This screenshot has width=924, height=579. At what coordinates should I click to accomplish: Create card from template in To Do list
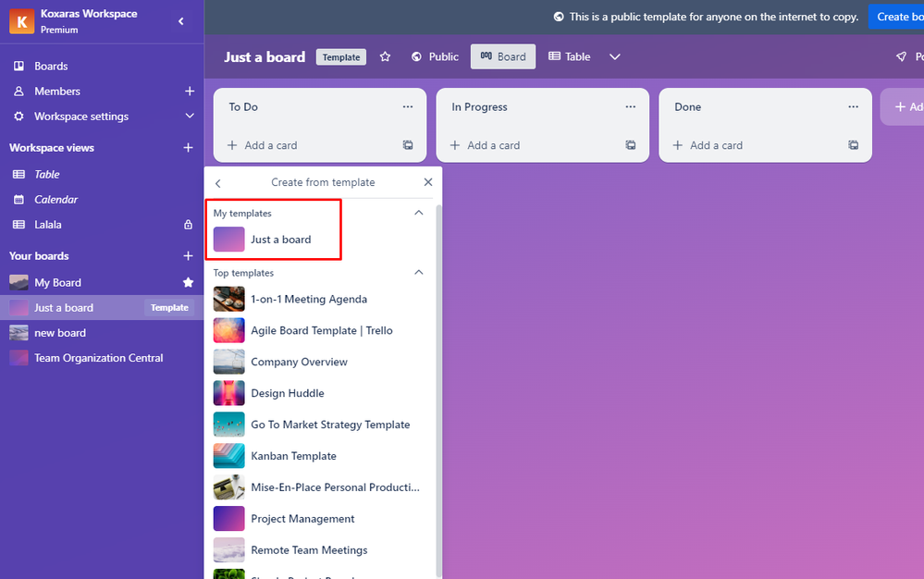[408, 145]
